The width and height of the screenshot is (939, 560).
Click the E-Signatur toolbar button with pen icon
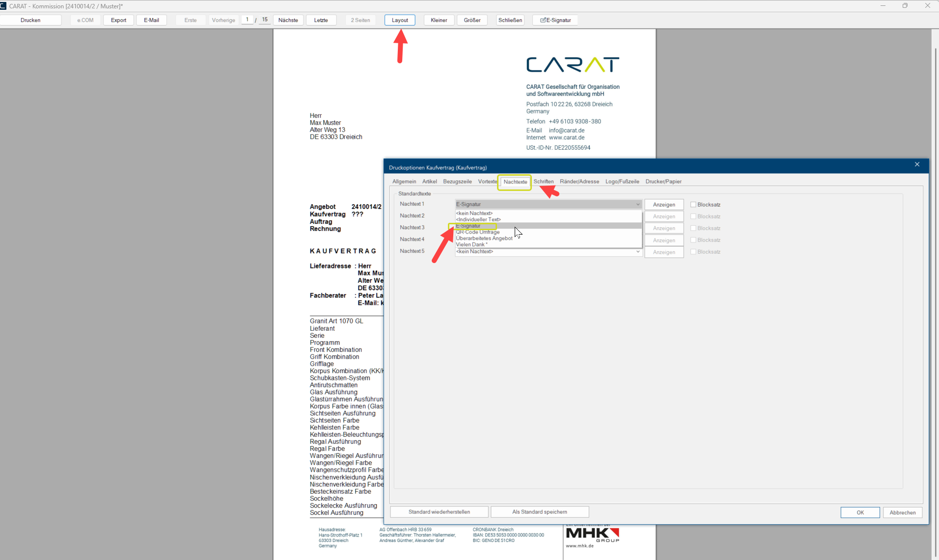pyautogui.click(x=555, y=20)
